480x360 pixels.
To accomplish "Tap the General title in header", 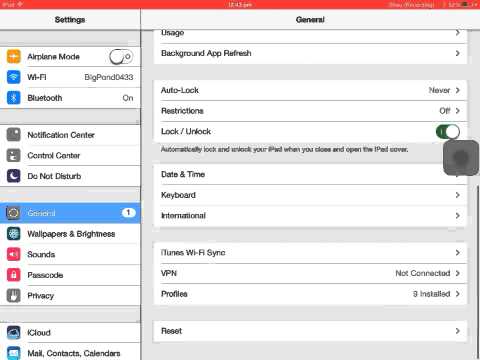I will (x=310, y=20).
